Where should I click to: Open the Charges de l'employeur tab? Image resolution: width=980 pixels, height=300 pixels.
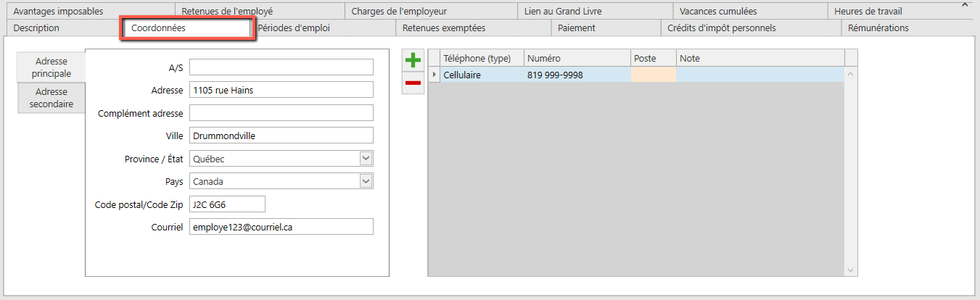429,11
